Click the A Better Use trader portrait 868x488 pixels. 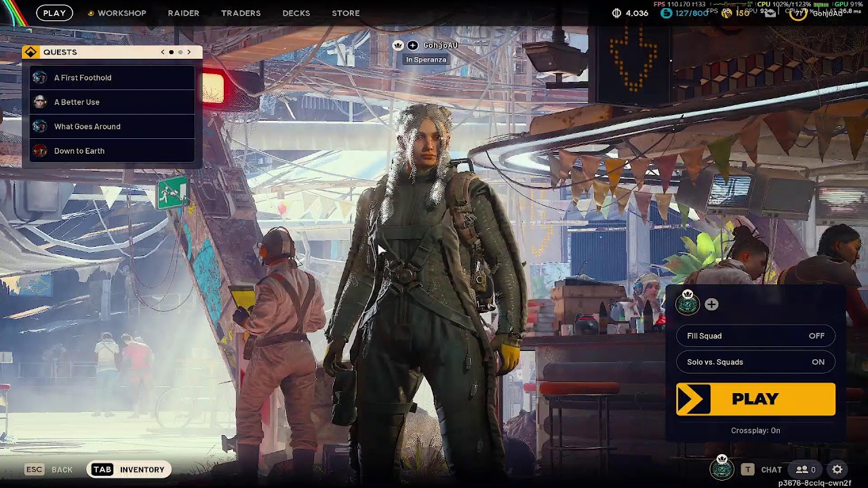click(x=40, y=102)
